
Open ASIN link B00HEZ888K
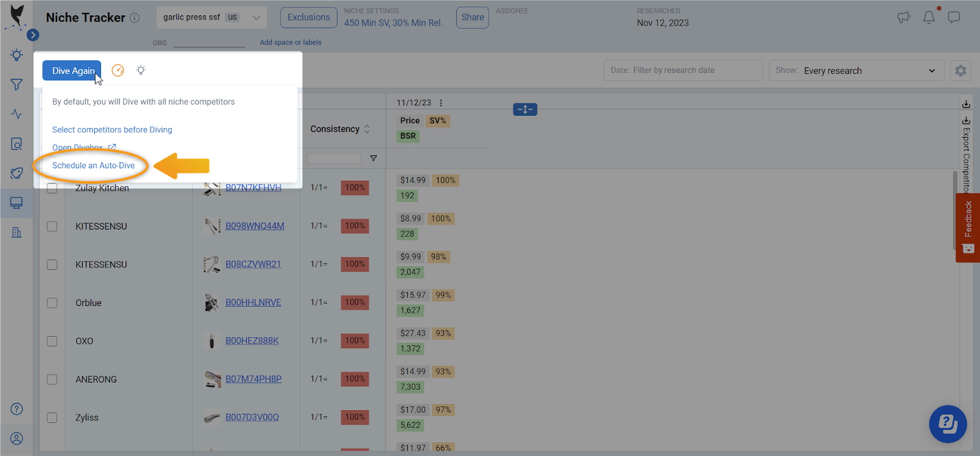252,341
